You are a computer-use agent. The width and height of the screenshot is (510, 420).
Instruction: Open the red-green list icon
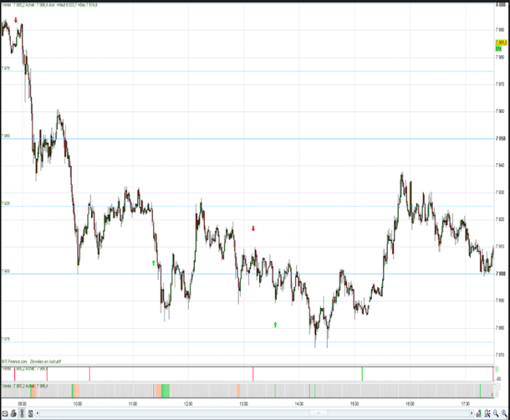30,413
